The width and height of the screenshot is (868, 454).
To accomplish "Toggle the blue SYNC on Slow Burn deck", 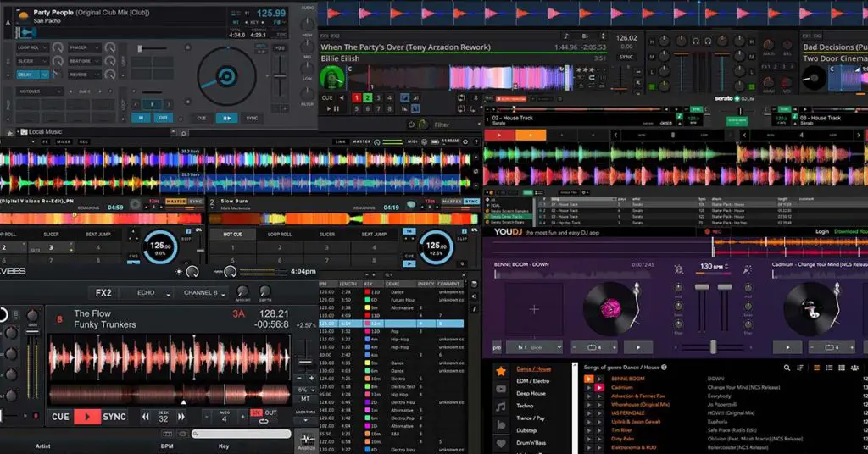I will click(471, 202).
